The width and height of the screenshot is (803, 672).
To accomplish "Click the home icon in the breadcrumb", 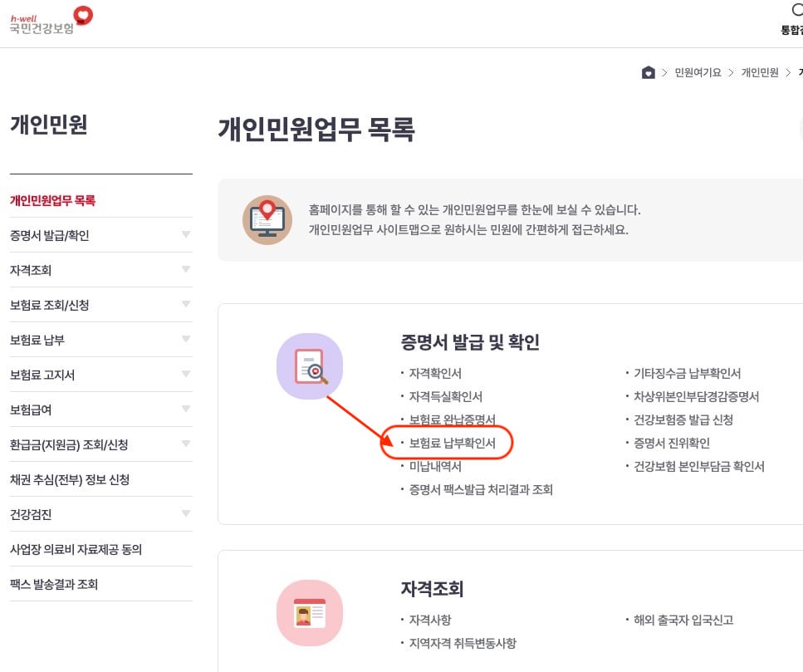I will (x=649, y=72).
